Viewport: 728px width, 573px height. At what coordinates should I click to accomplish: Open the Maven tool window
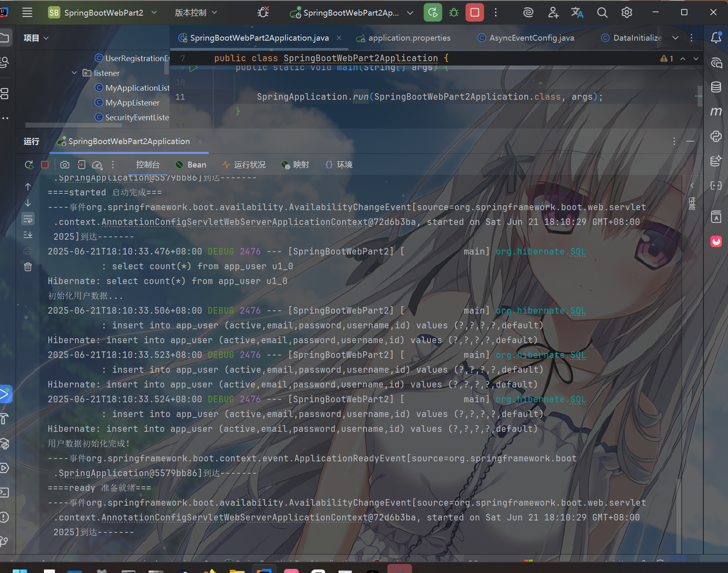(716, 112)
